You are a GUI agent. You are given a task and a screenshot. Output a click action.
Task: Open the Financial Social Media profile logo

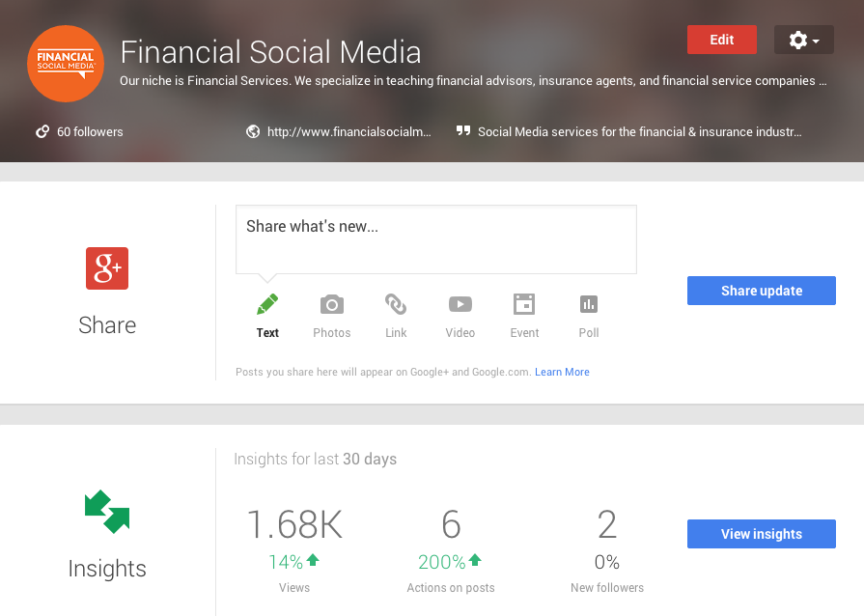click(65, 64)
